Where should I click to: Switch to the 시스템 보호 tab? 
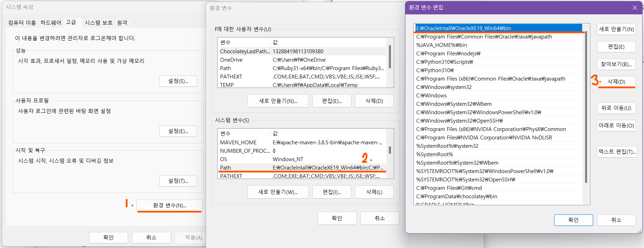[x=99, y=23]
